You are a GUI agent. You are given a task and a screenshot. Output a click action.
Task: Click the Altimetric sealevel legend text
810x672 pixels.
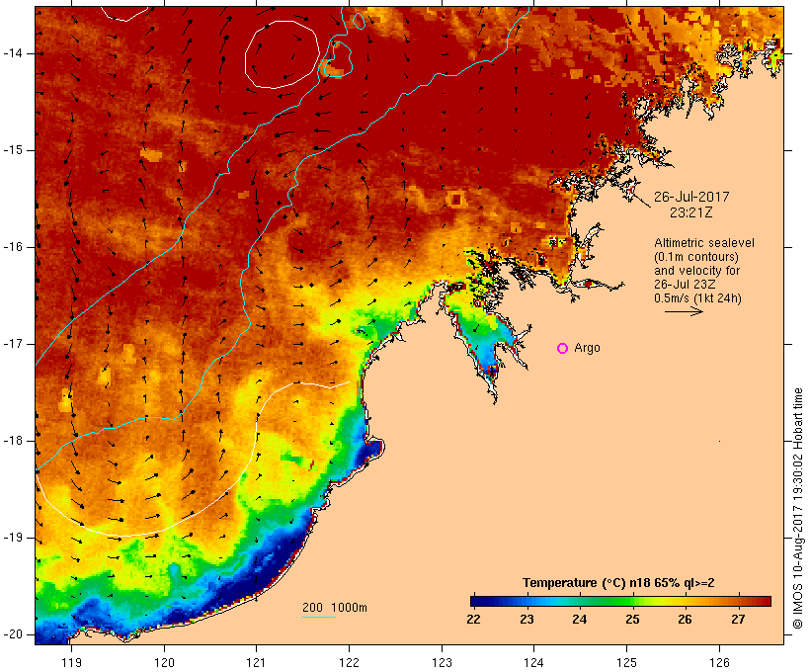click(704, 243)
